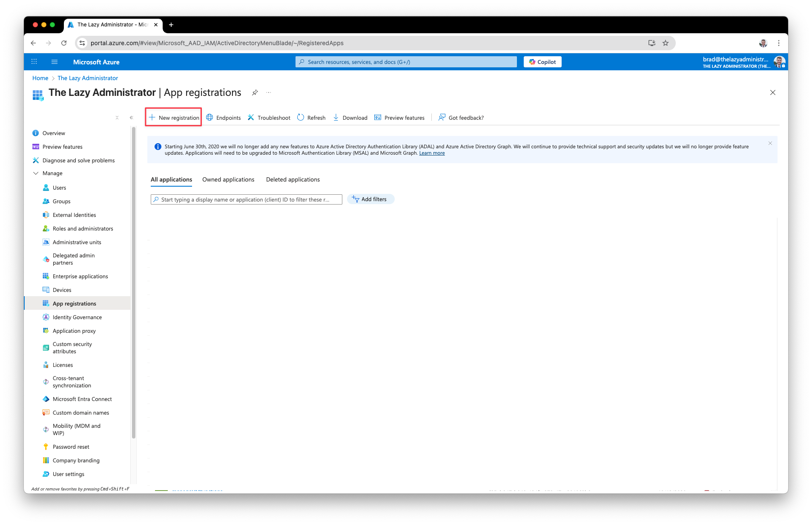Collapse the Manage section in sidebar
Viewport: 812px width, 525px height.
36,173
